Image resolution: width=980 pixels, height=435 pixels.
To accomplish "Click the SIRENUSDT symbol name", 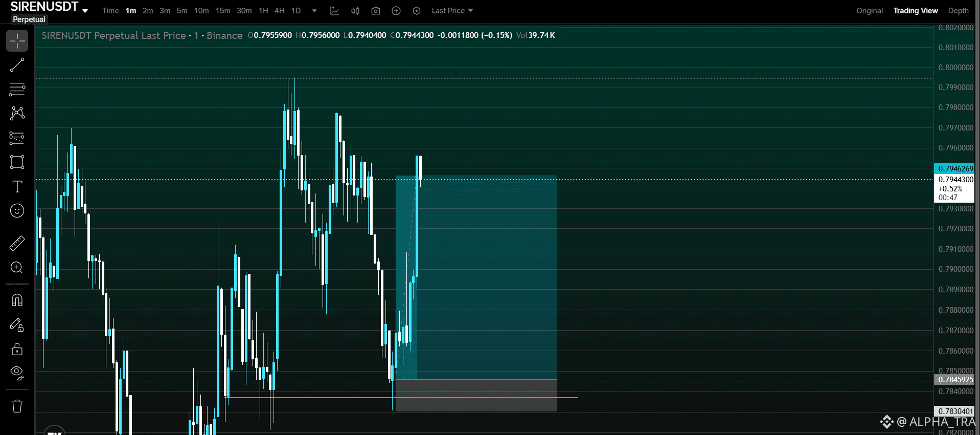I will [x=44, y=7].
